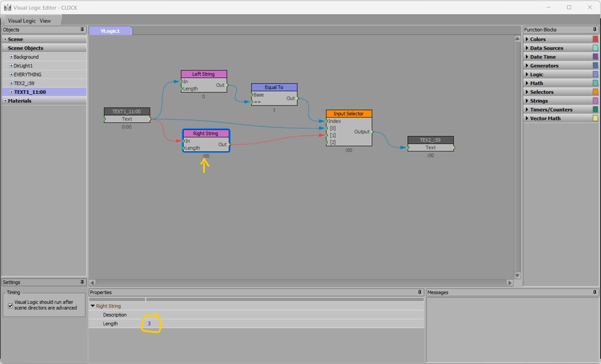601x364 pixels.
Task: Click the Visual Logic Editor app icon
Action: 7,8
